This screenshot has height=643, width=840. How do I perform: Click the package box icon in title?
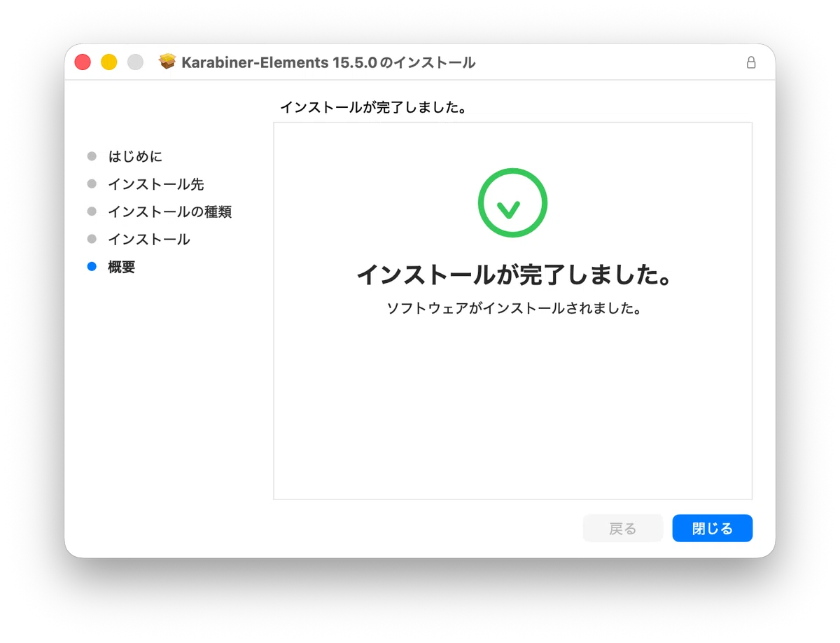click(x=167, y=62)
